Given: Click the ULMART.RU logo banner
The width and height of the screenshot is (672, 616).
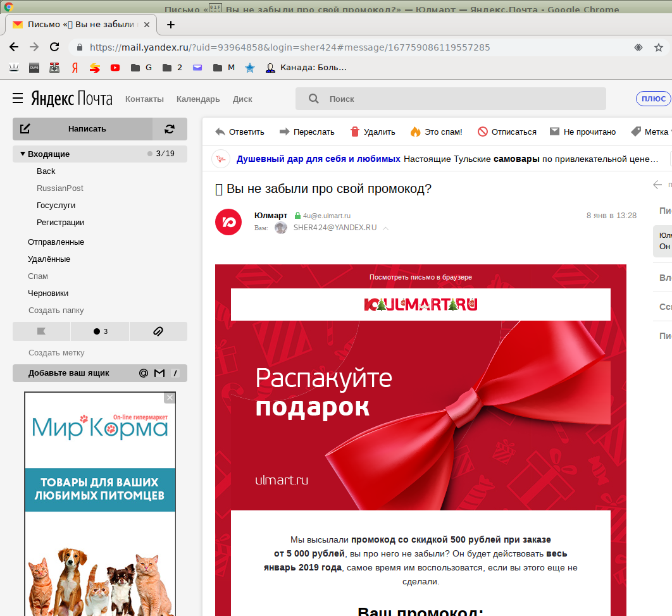Looking at the screenshot, I should pos(420,305).
